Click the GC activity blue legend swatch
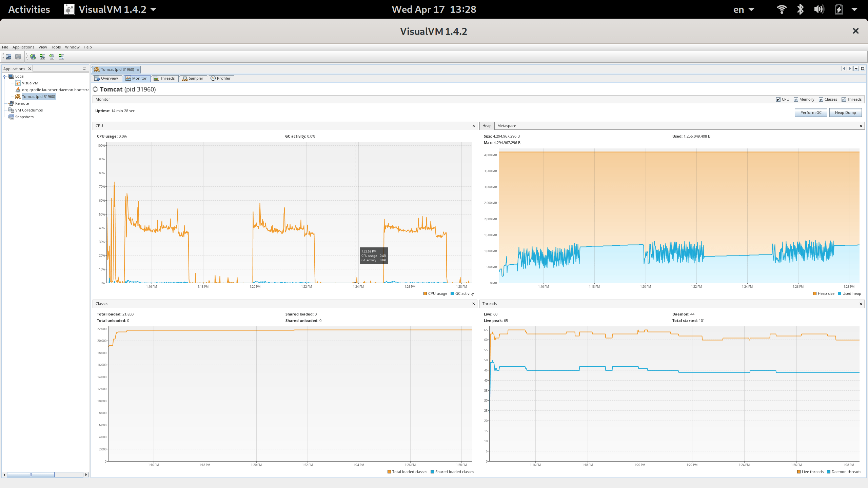This screenshot has width=868, height=488. (x=452, y=293)
